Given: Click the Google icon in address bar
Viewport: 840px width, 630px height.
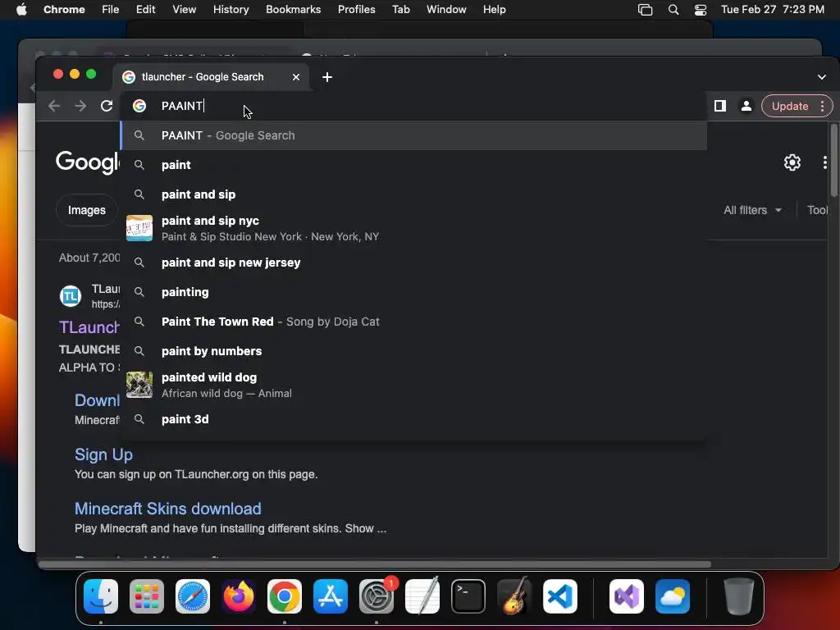Looking at the screenshot, I should click(139, 106).
